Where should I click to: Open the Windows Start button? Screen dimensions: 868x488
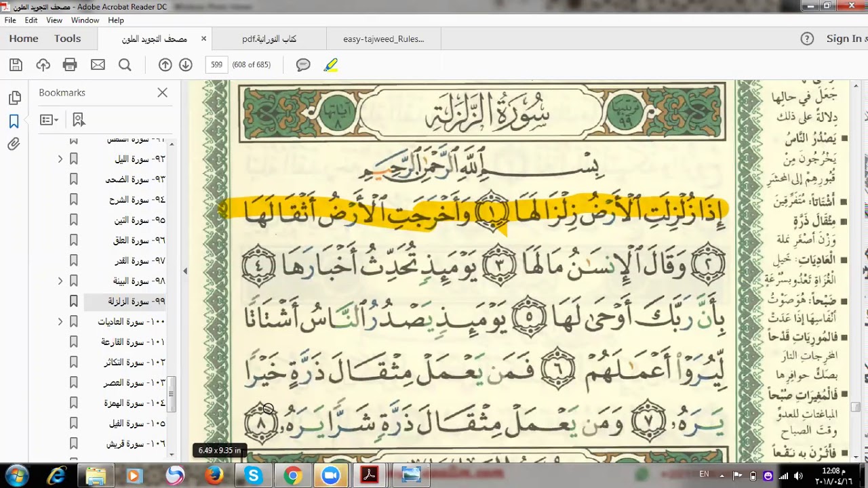click(x=17, y=475)
